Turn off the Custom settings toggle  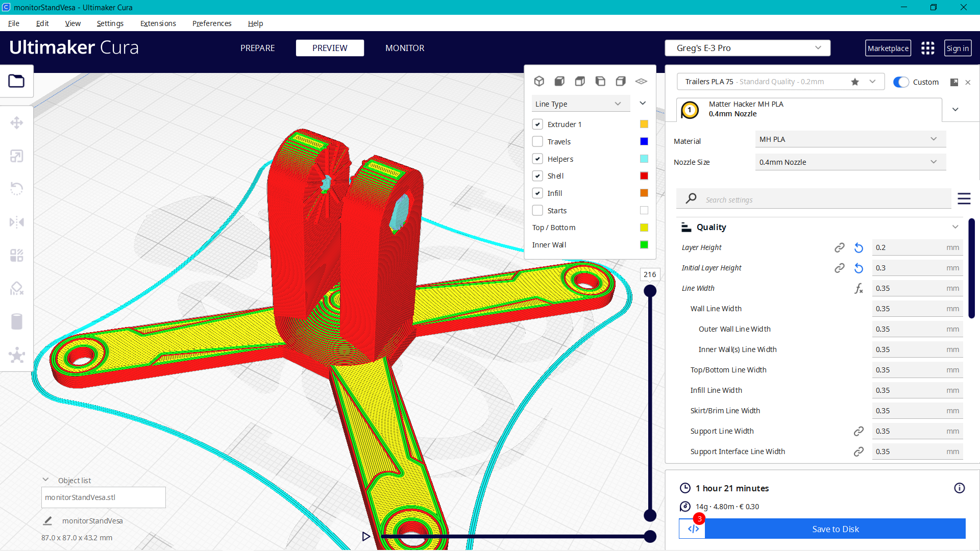901,82
